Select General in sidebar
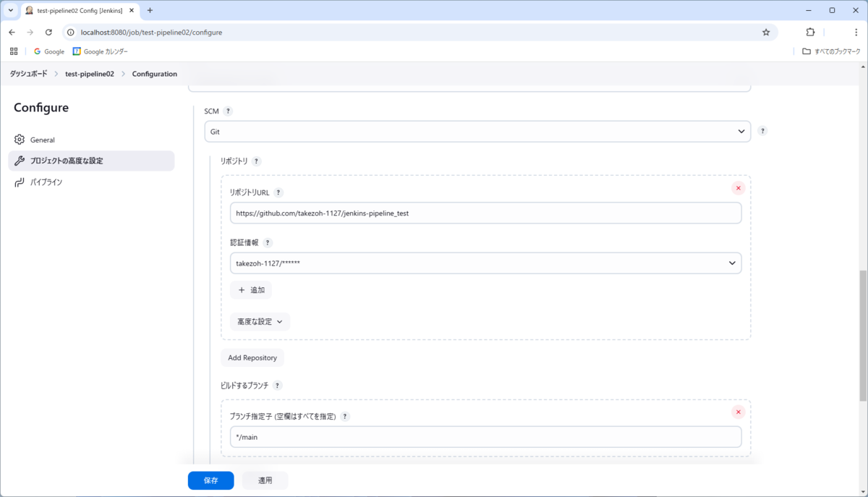 pos(91,140)
